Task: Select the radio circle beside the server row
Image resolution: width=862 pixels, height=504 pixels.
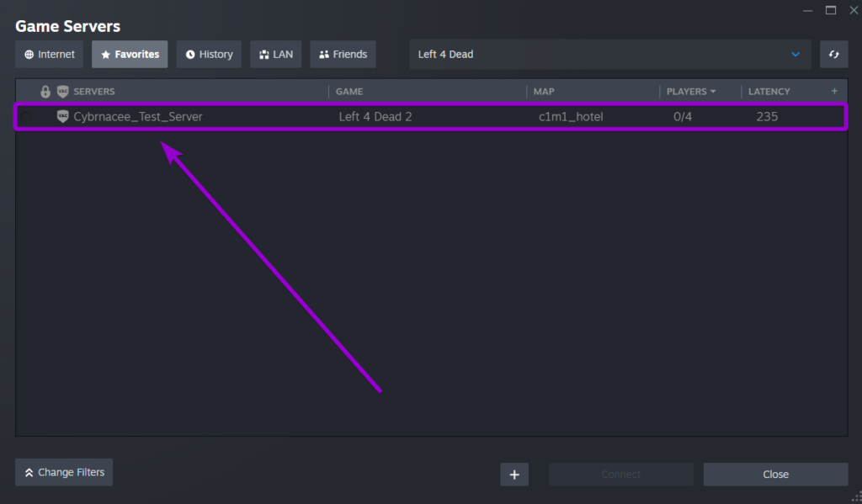Action: (x=27, y=117)
